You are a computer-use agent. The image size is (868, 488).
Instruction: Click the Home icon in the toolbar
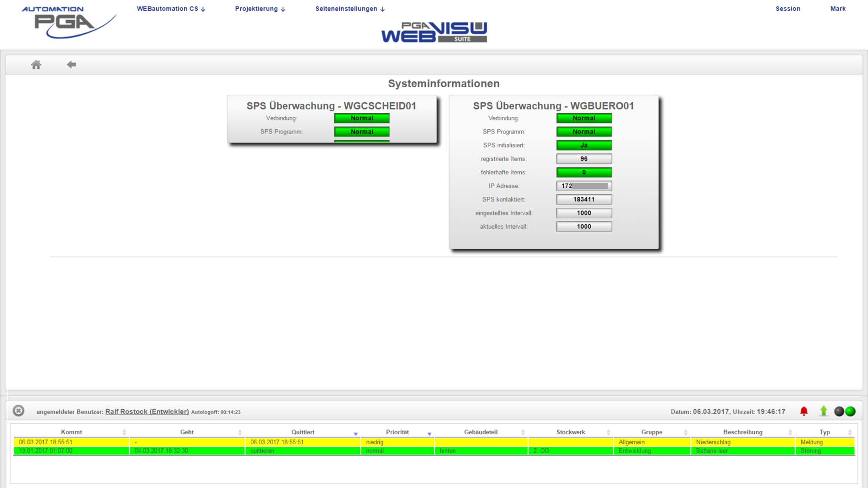[x=36, y=65]
